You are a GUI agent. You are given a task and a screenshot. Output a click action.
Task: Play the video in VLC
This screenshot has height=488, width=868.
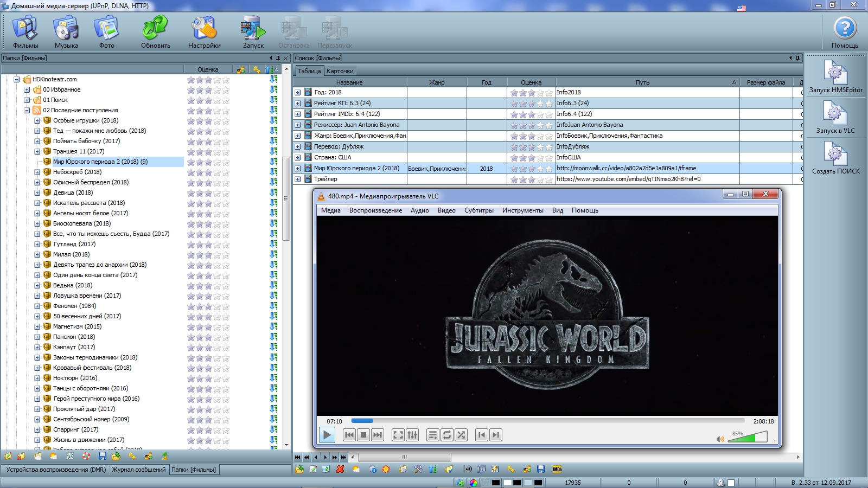click(x=327, y=435)
